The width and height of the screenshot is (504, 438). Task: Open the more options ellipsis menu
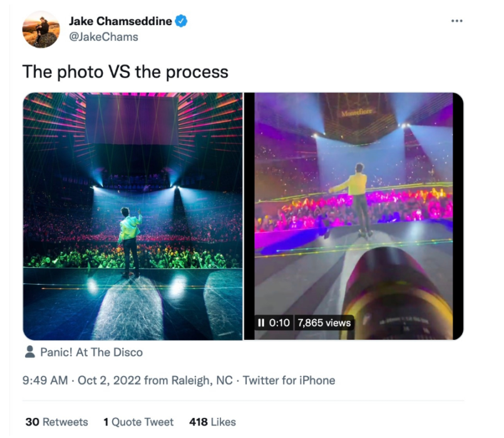point(457,21)
